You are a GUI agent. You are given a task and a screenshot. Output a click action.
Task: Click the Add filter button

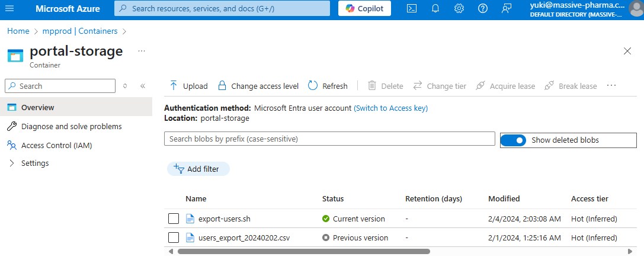pyautogui.click(x=198, y=169)
